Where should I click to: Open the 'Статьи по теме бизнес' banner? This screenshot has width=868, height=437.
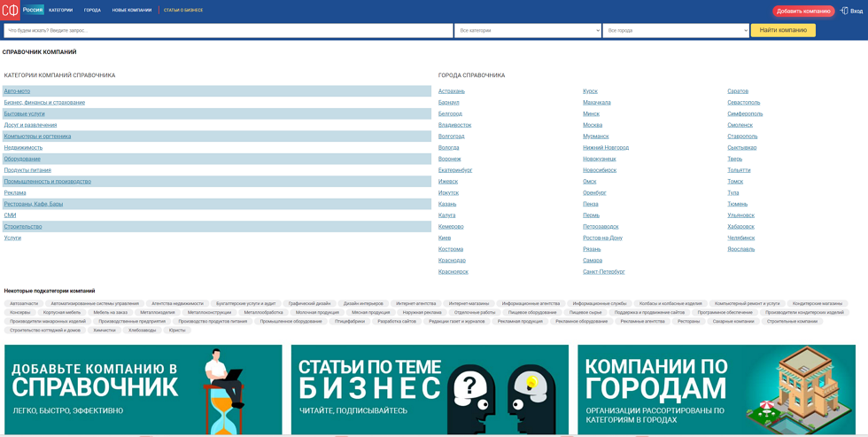coord(430,389)
